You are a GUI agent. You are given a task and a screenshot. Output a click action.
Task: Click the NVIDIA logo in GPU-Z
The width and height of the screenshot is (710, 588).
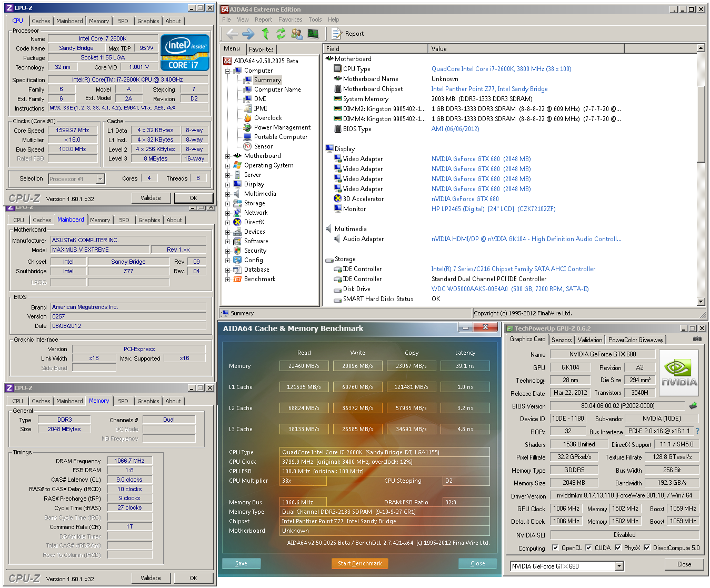coord(679,373)
